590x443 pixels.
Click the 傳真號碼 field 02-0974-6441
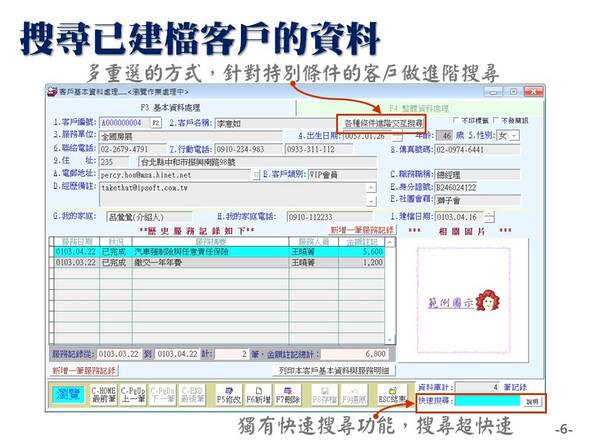click(477, 149)
